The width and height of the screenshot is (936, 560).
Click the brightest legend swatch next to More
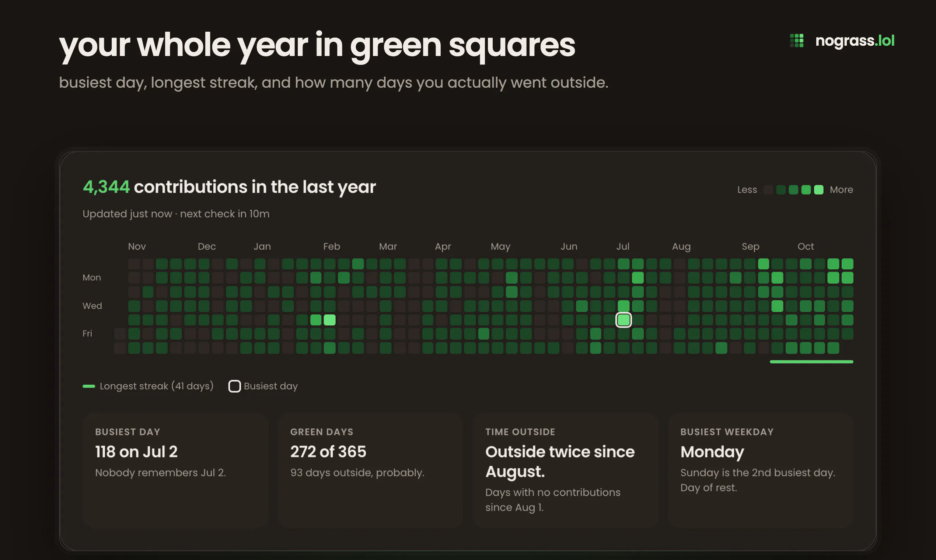pos(818,190)
